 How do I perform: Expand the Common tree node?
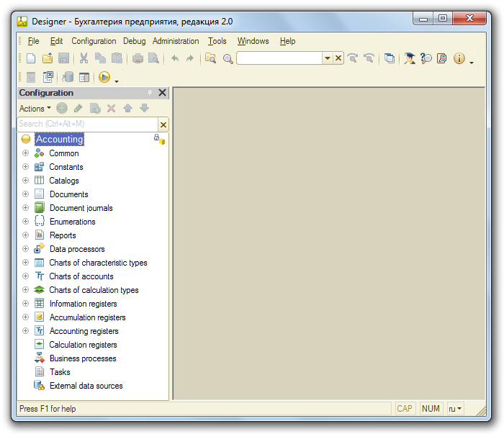coord(25,153)
